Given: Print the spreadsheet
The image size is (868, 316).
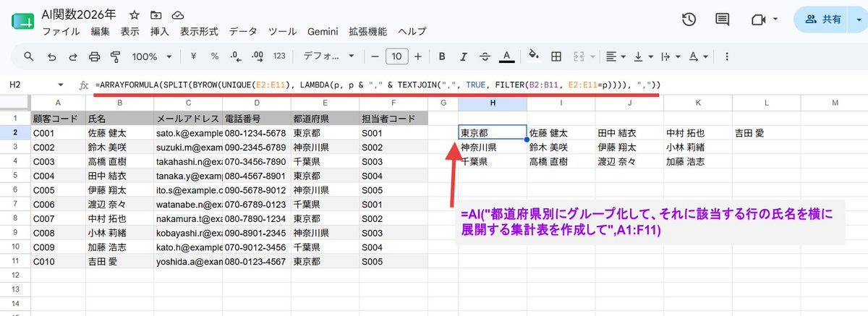Looking at the screenshot, I should [94, 56].
